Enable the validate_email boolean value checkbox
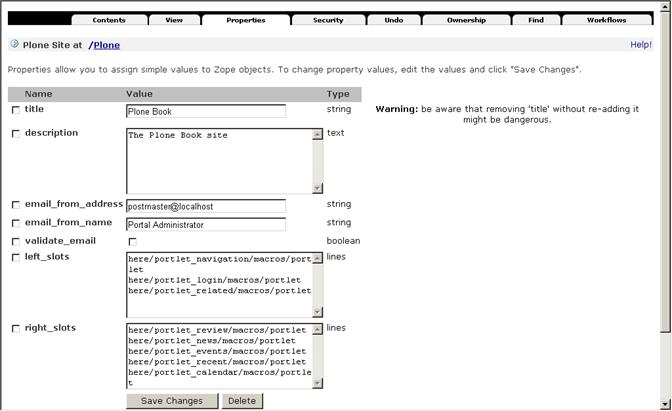The height and width of the screenshot is (411, 672). (x=133, y=242)
